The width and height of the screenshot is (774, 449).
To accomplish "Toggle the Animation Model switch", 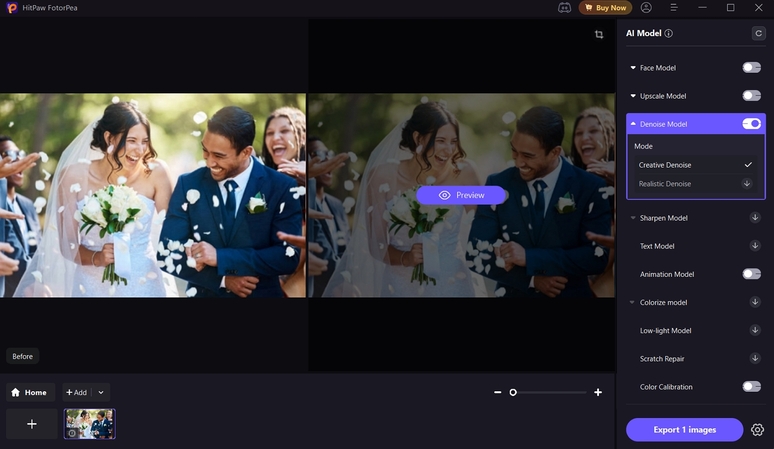I will pyautogui.click(x=751, y=274).
